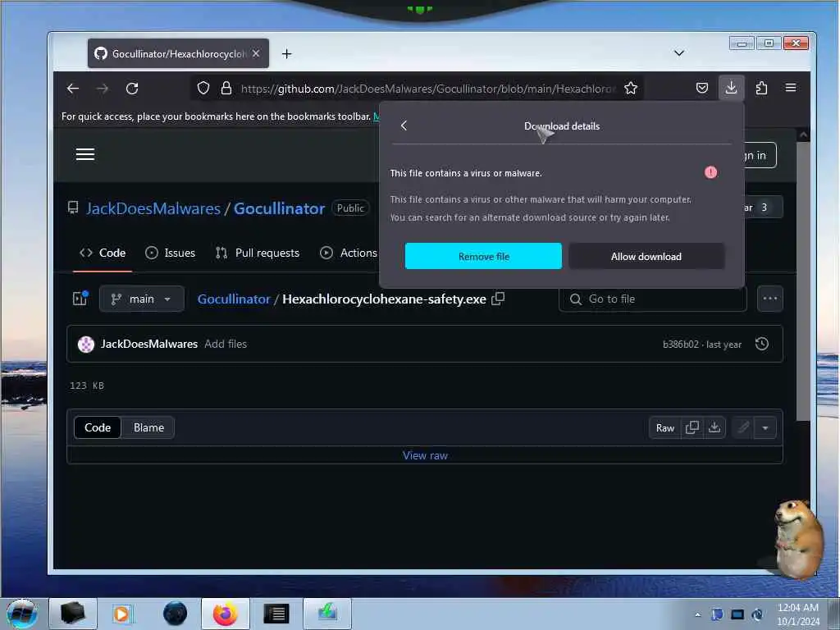Copy raw file content icon
Viewport: 840px width, 630px height.
click(692, 427)
